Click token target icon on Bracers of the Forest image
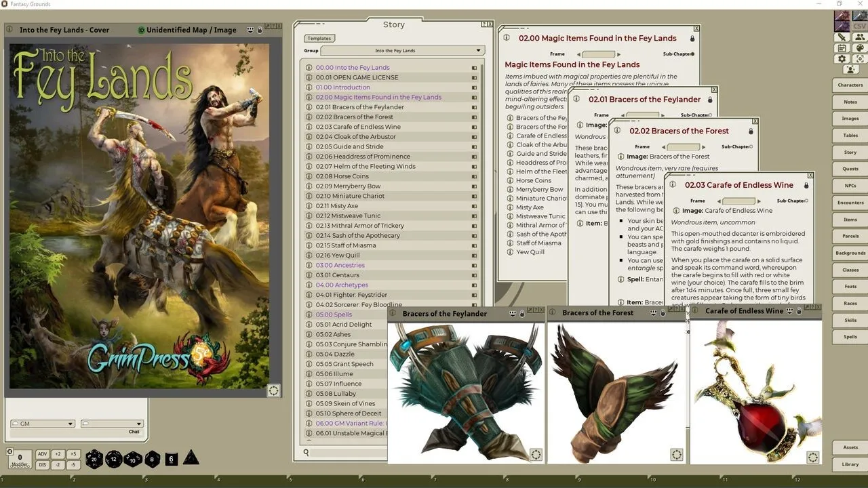This screenshot has width=868, height=488. pos(676,455)
